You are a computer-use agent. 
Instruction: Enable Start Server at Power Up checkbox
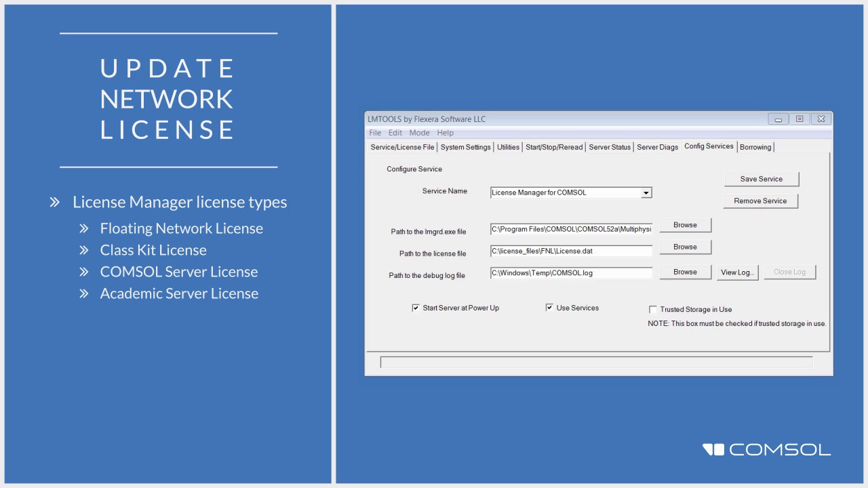[x=416, y=308]
